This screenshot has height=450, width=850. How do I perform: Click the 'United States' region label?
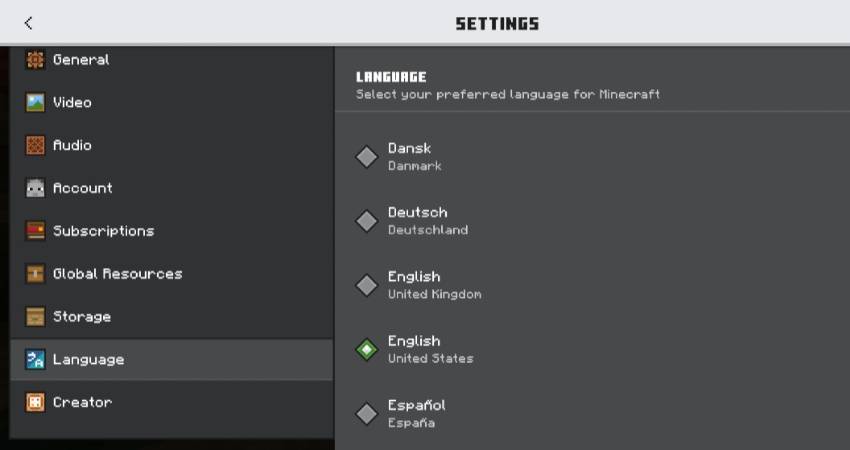click(430, 358)
